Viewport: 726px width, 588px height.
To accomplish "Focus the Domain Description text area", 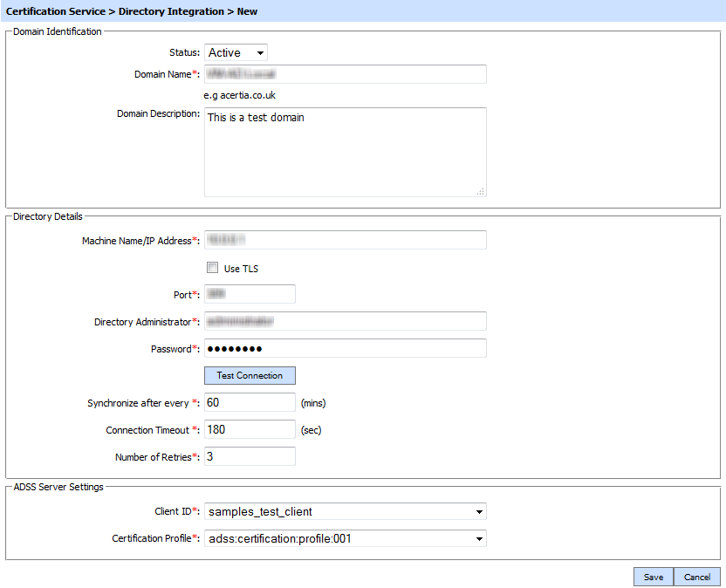I will pyautogui.click(x=345, y=152).
